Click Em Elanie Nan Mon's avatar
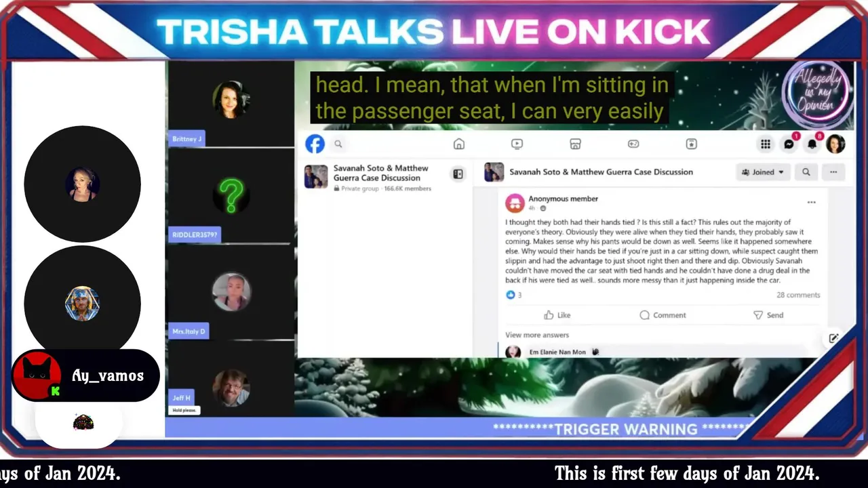 pos(513,352)
